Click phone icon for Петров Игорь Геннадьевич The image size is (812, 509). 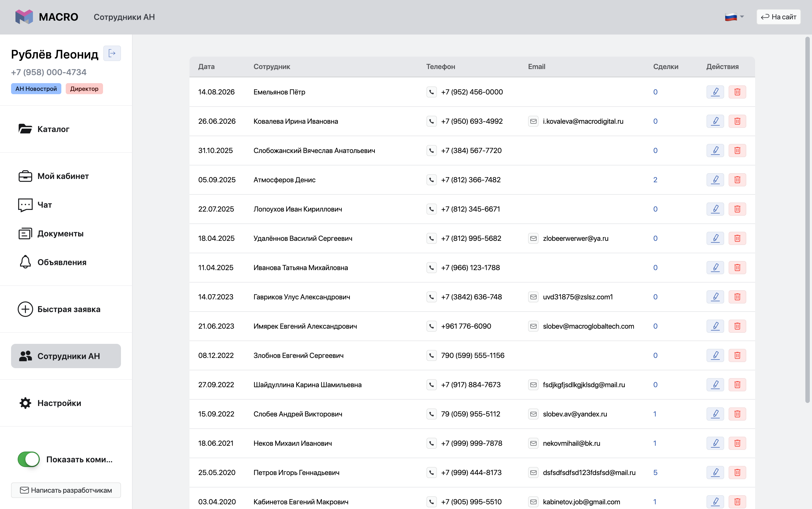pos(432,473)
